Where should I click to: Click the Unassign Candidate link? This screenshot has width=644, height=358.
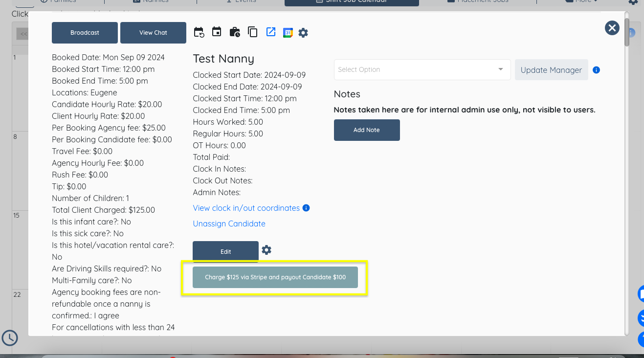click(x=229, y=224)
